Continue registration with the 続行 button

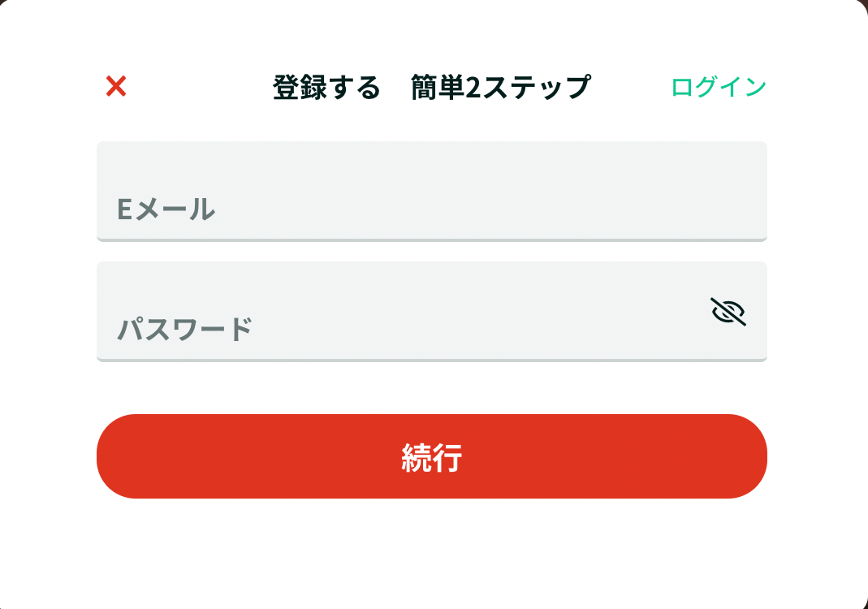click(x=432, y=456)
